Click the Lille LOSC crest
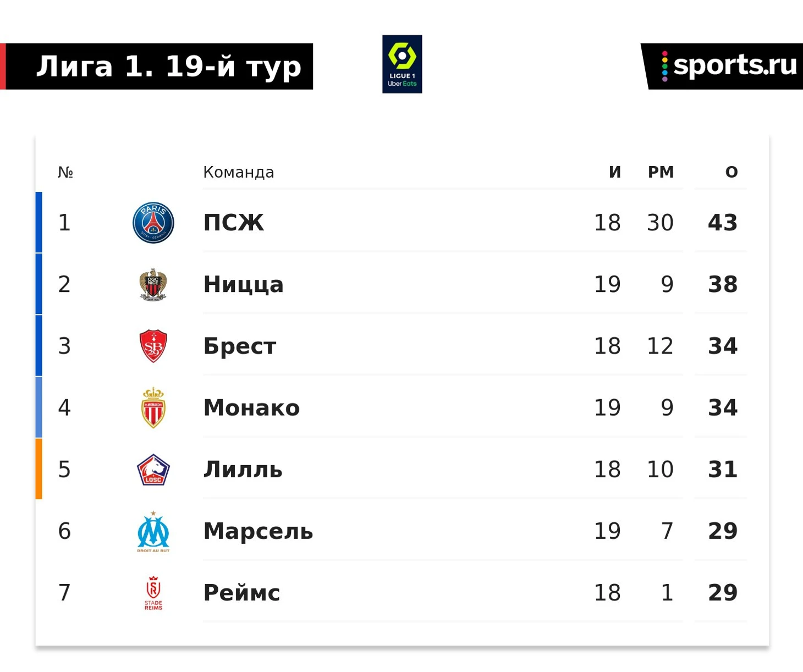 (x=153, y=470)
